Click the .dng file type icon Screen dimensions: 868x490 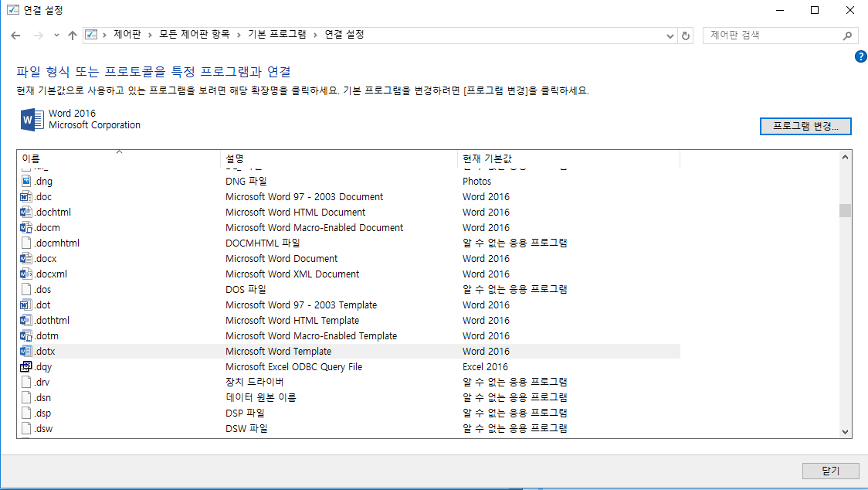coord(26,182)
